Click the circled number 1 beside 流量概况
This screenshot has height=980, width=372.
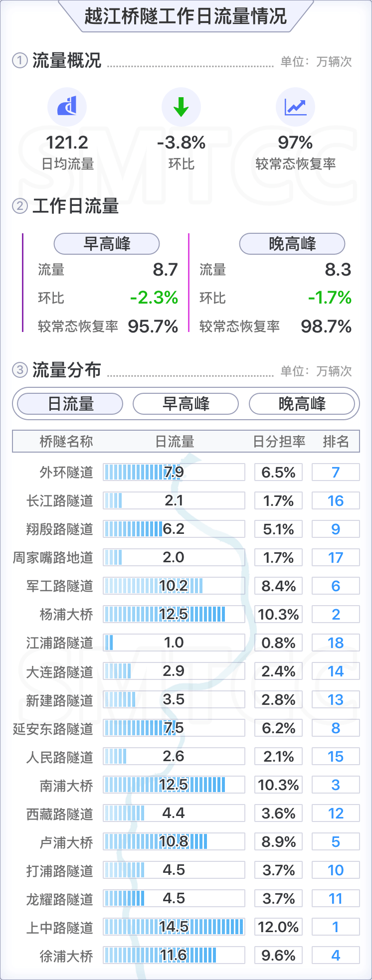(x=19, y=61)
